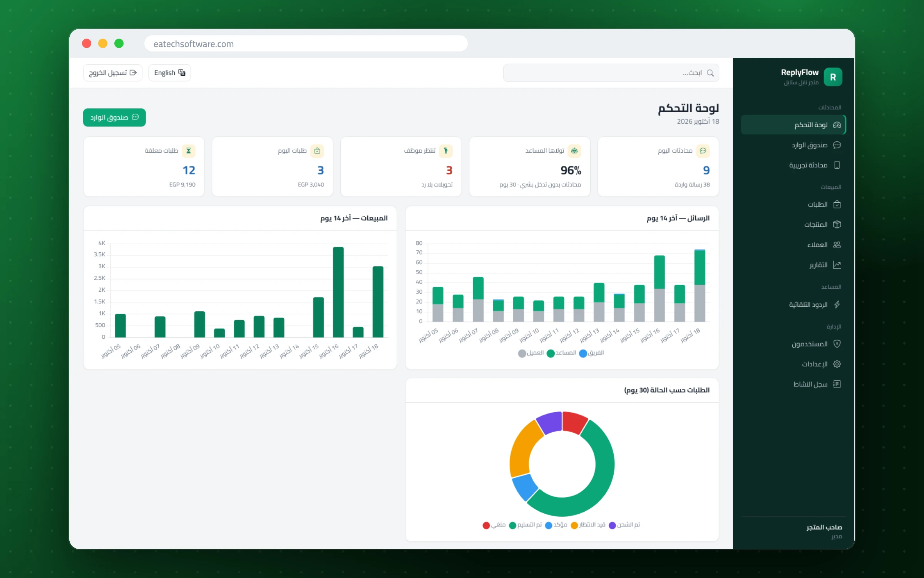
Task: Open الطلبات orders clipboard icon in sidebar
Action: click(x=837, y=205)
